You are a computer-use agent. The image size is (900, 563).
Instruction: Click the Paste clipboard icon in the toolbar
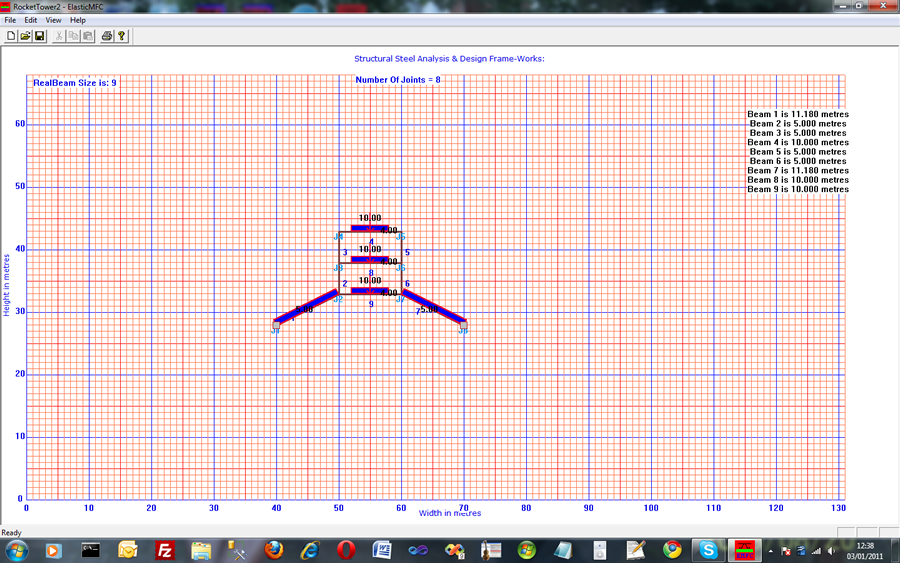click(88, 36)
